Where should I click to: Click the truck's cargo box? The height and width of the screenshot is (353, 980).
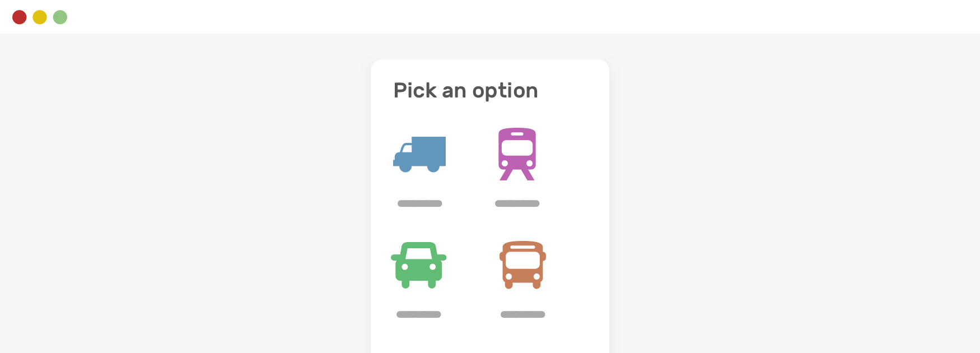(x=430, y=150)
